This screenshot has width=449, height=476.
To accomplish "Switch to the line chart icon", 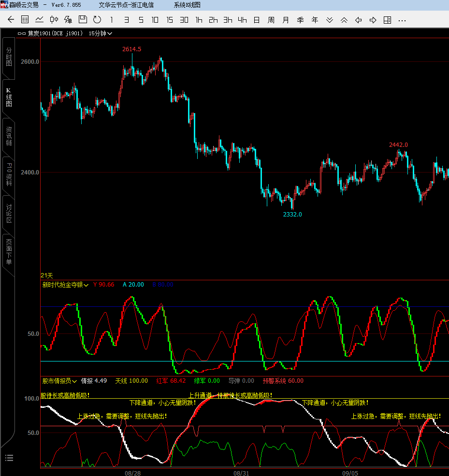I will point(40,20).
